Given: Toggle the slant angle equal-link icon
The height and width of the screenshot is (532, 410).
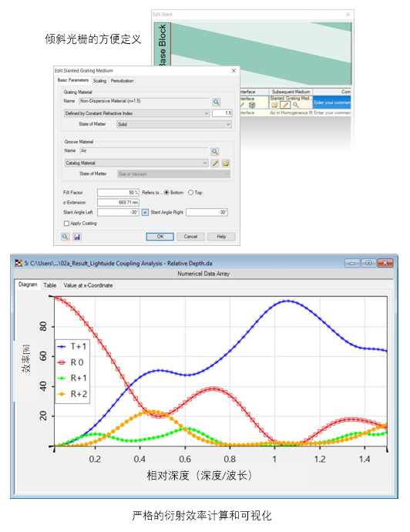Looking at the screenshot, I should (145, 212).
